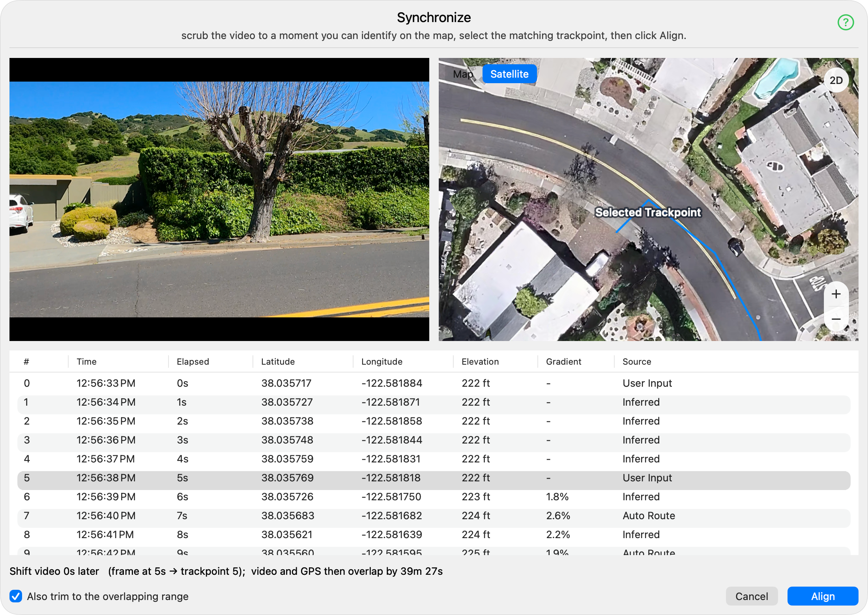The image size is (868, 615).
Task: Toggle the 2D map view button
Action: click(836, 80)
